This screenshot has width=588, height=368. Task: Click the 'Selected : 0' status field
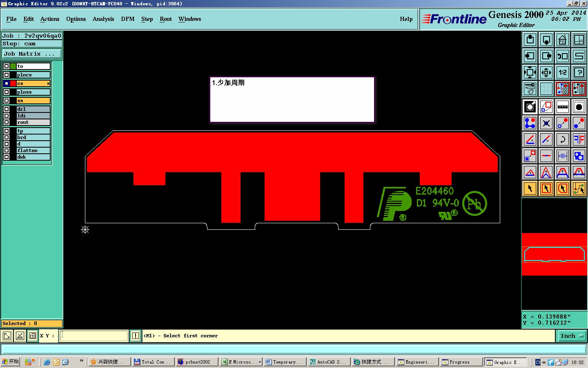click(32, 323)
